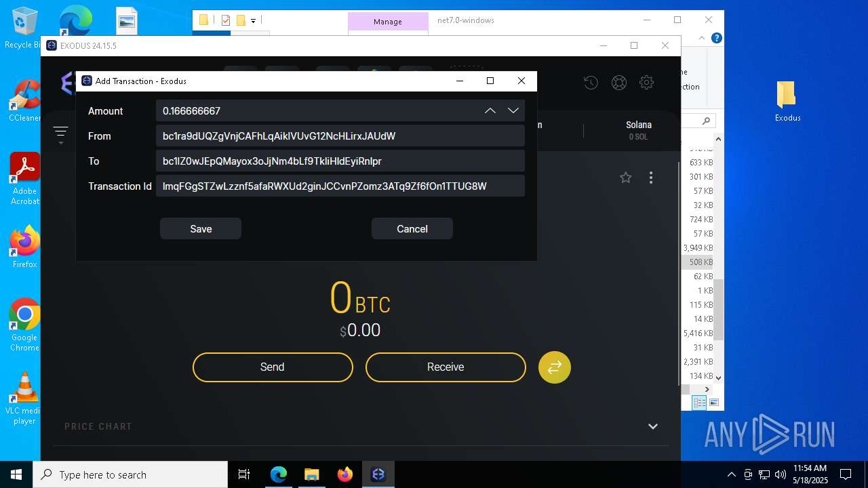This screenshot has width=868, height=488.
Task: Select the Adobe Acrobat desktop shortcut
Action: (24, 179)
